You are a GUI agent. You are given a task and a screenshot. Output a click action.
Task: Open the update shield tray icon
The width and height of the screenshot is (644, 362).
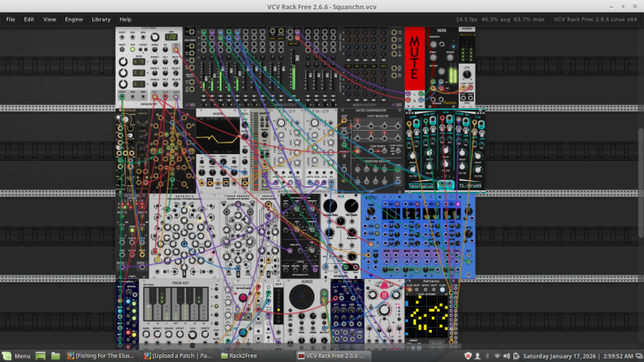point(468,356)
